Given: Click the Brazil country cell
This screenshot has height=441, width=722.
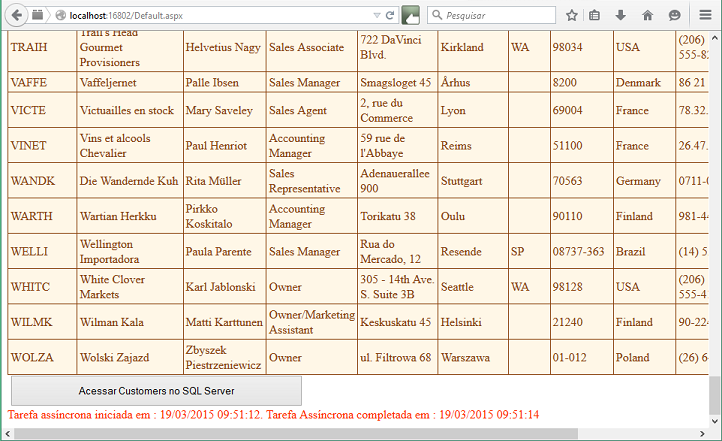Looking at the screenshot, I should coord(644,251).
